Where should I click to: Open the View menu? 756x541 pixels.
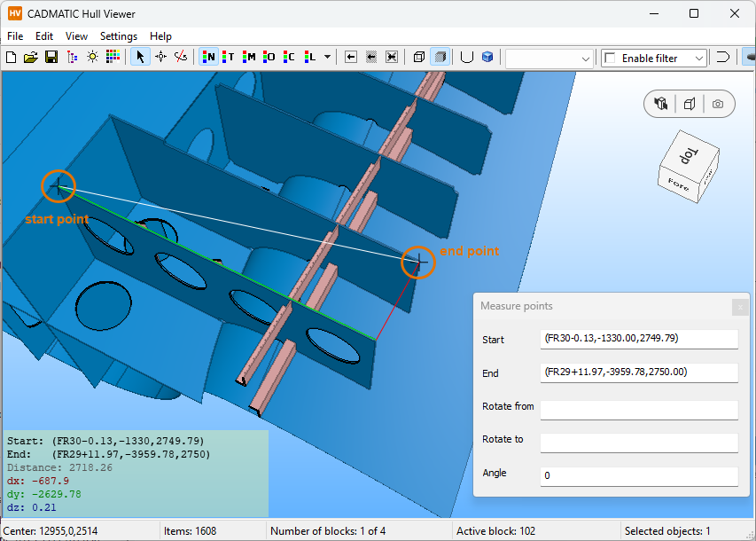[x=76, y=36]
